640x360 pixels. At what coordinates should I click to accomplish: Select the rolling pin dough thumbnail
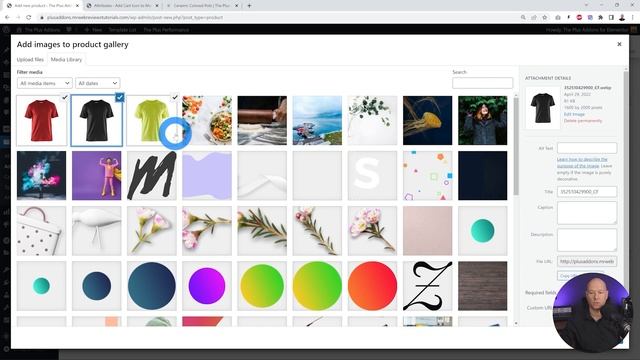tap(262, 120)
